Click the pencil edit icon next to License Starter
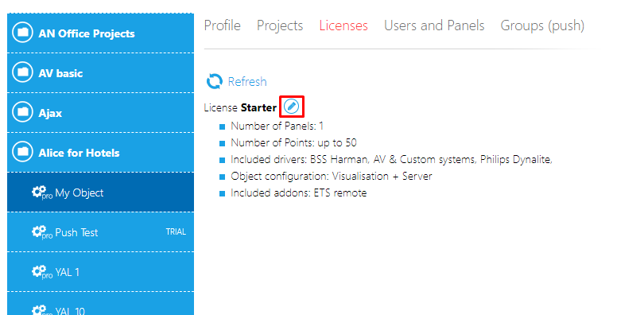The height and width of the screenshot is (315, 644). tap(292, 107)
